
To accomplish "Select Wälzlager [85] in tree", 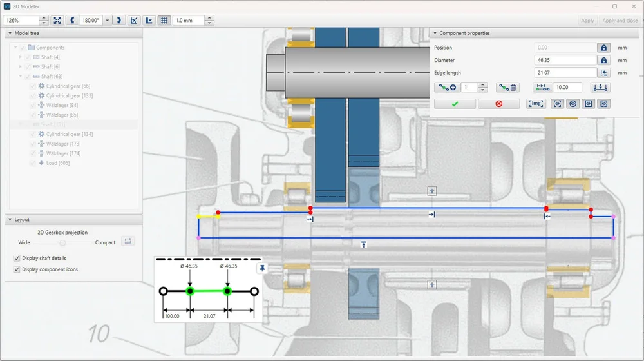I will [x=62, y=115].
